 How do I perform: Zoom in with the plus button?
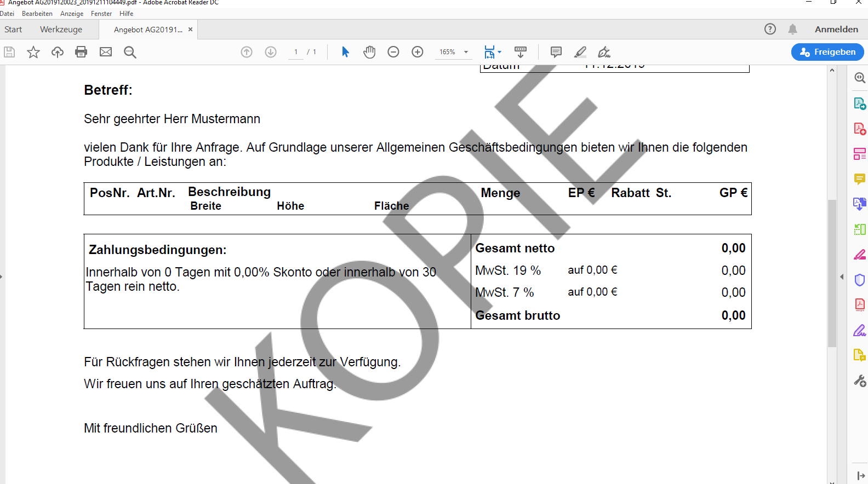418,52
